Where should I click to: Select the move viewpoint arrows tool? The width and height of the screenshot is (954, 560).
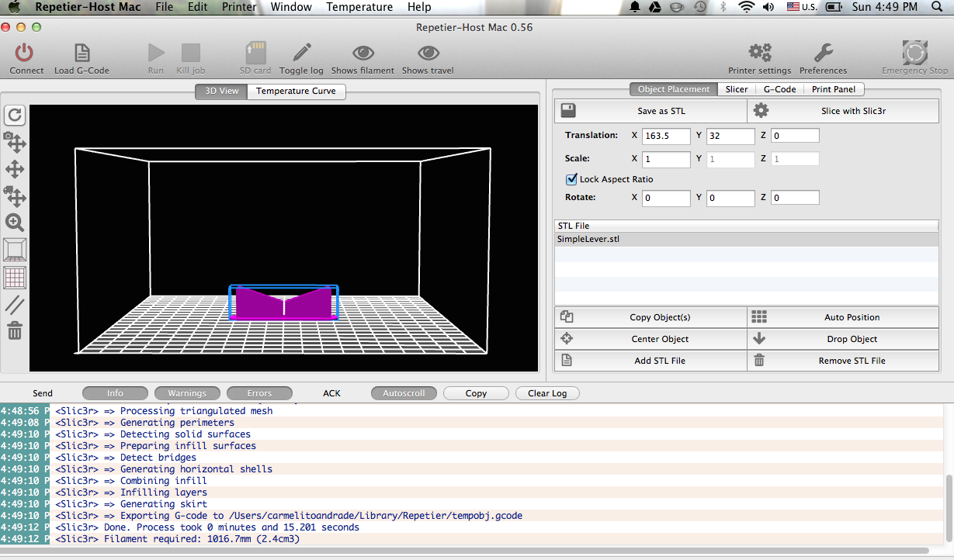(x=15, y=170)
